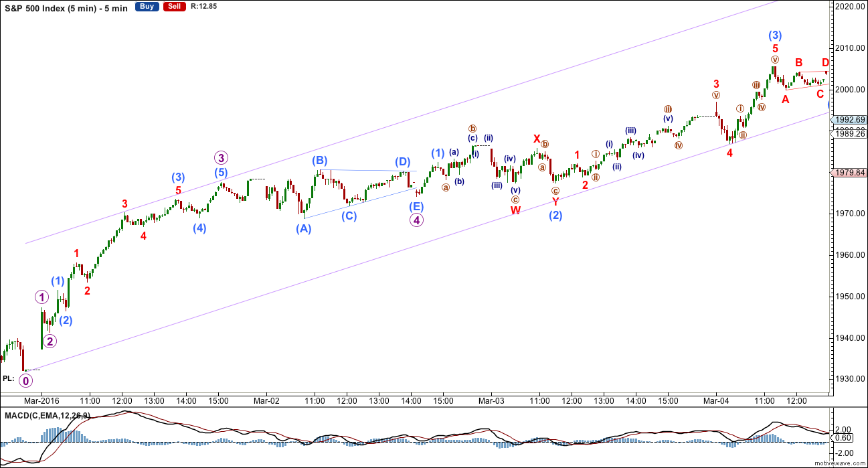Select the purple circled 2 wave label
Screen dimensions: 868x468
point(50,341)
